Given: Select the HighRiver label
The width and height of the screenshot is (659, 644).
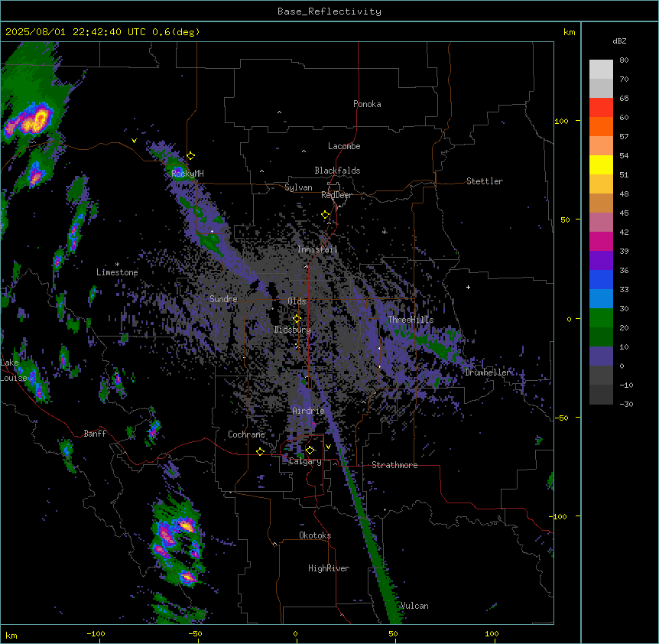Looking at the screenshot, I should click(x=329, y=568).
